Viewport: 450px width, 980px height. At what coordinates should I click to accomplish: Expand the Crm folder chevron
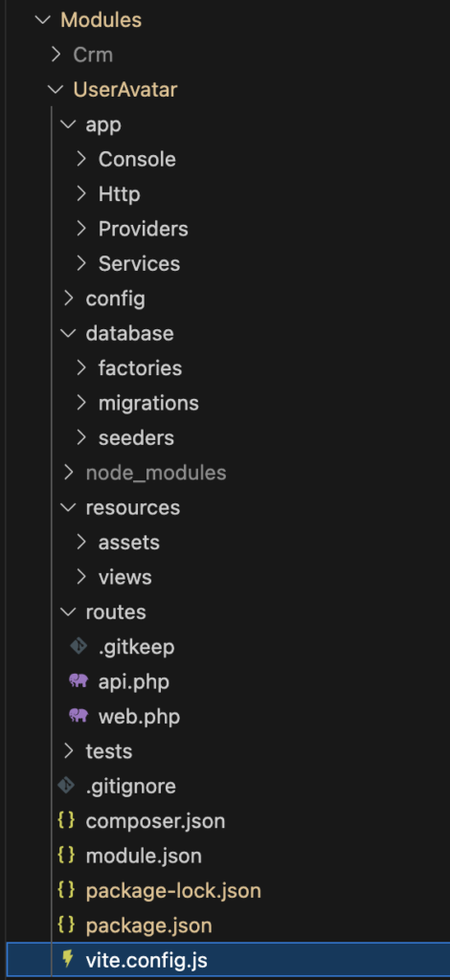coord(56,55)
